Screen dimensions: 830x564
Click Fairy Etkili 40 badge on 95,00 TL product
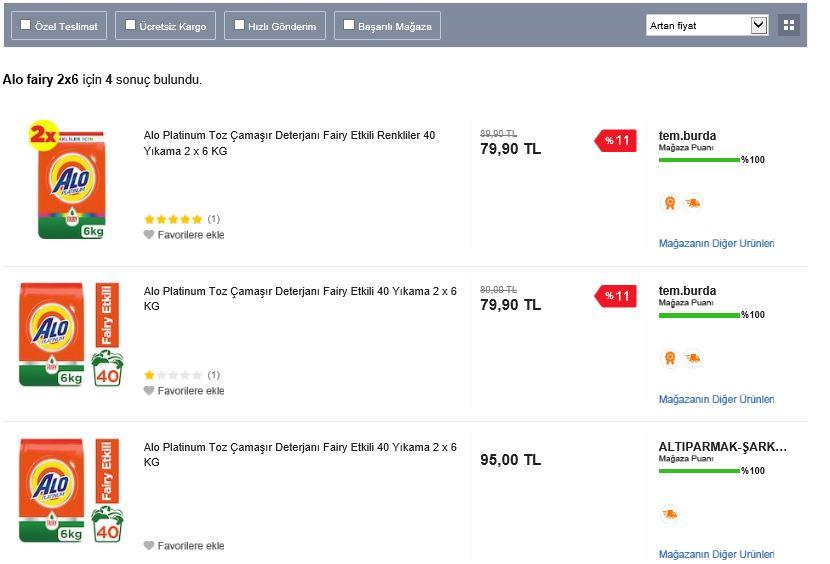click(x=107, y=490)
